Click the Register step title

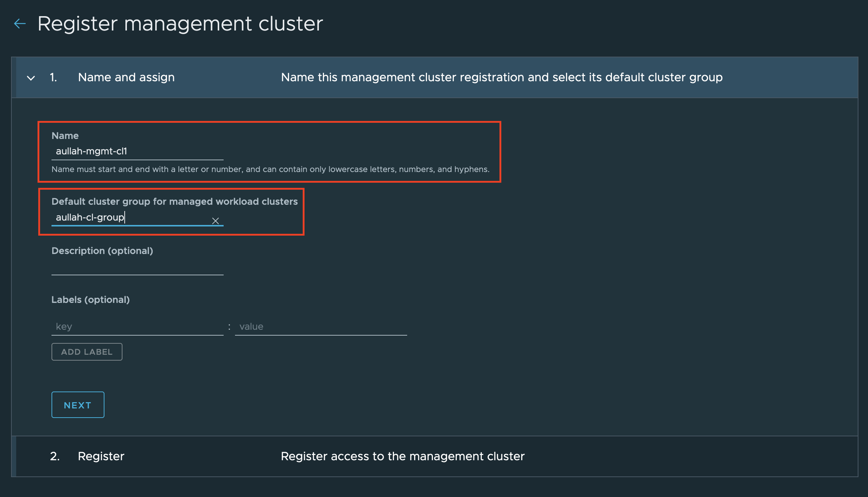(x=101, y=456)
